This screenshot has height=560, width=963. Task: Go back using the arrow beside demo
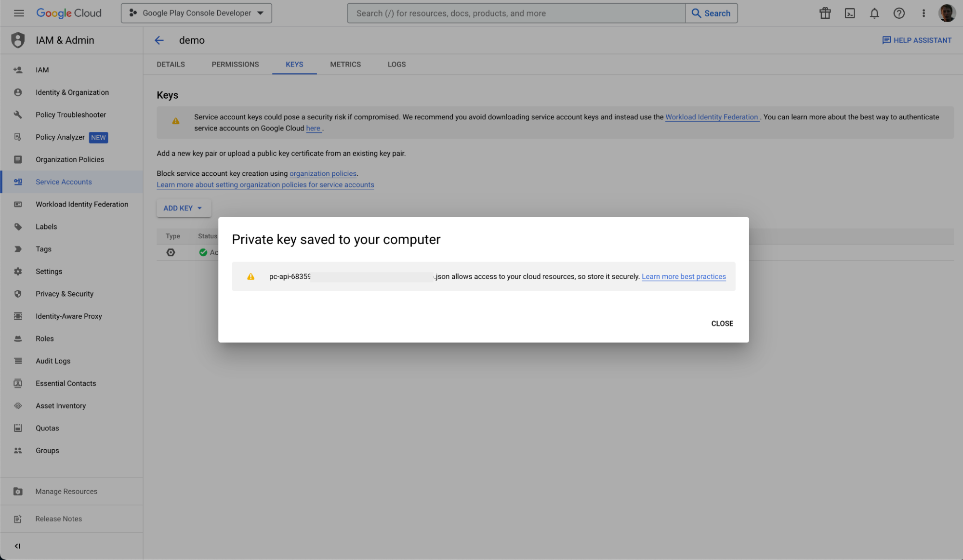coord(159,40)
